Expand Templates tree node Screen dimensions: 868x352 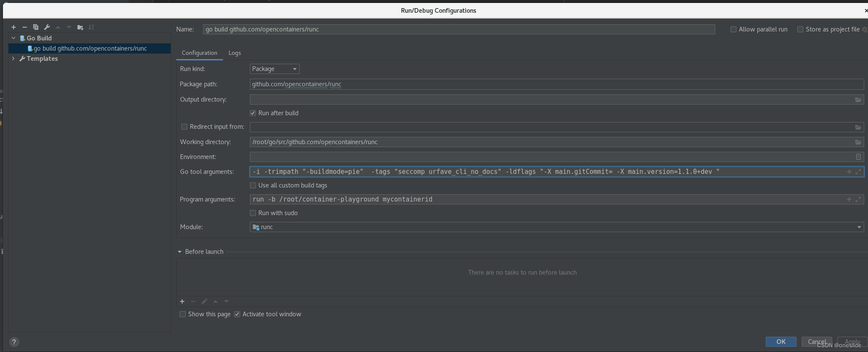tap(13, 59)
